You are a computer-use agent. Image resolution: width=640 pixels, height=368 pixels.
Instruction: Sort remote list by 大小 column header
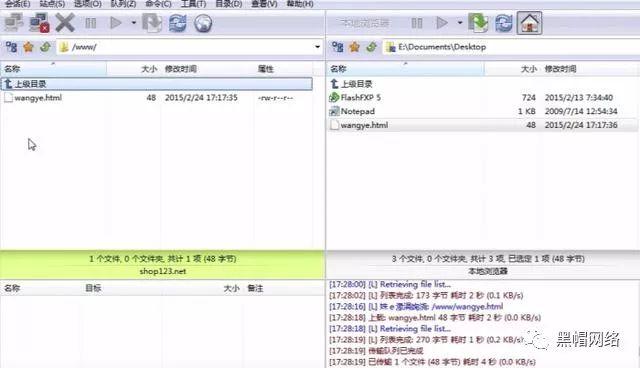click(133, 69)
